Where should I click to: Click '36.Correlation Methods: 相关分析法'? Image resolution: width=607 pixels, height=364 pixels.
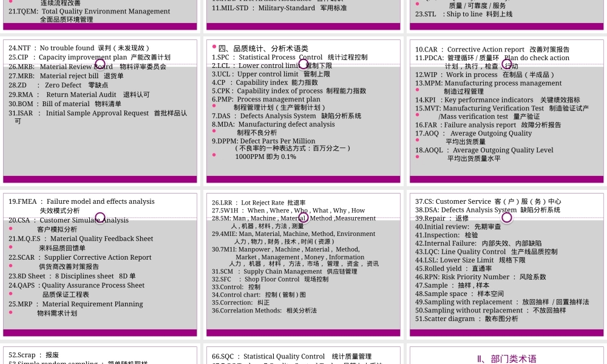click(x=265, y=310)
